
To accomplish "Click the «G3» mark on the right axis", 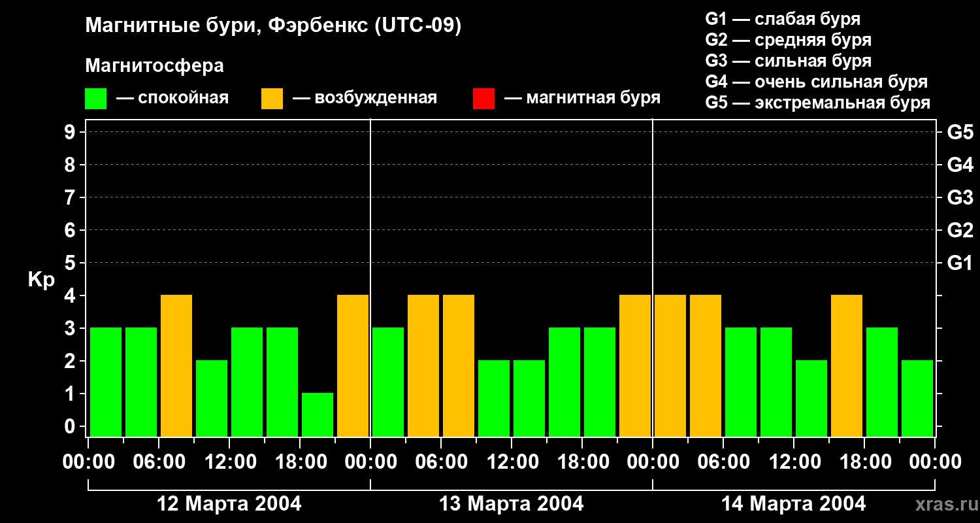I will pyautogui.click(x=960, y=197).
